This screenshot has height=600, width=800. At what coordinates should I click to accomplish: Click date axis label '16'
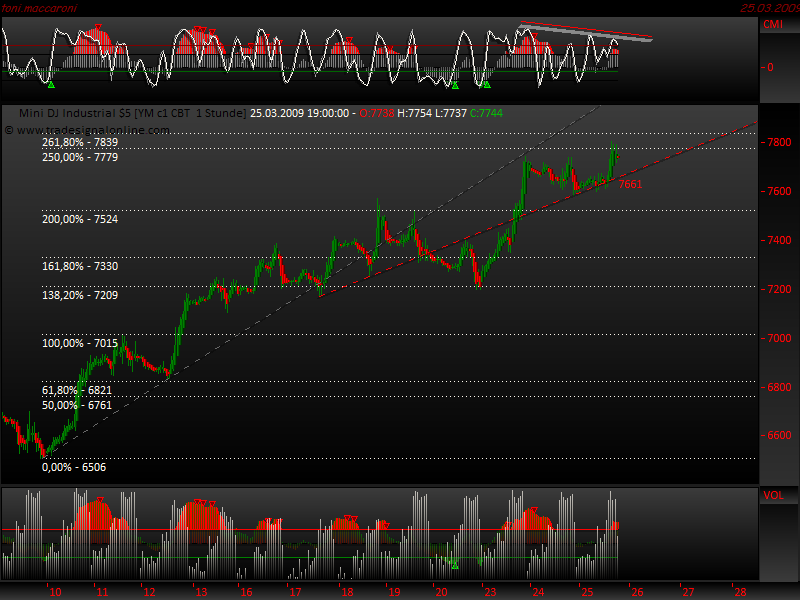[x=246, y=592]
